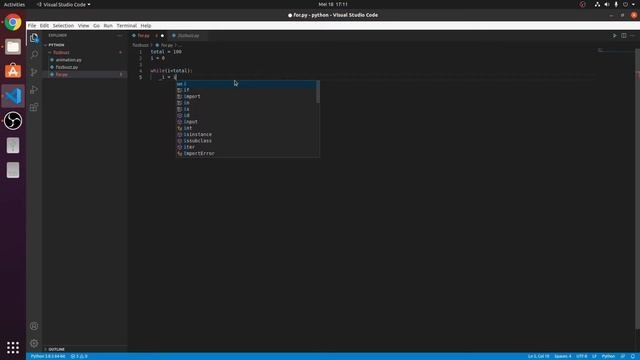Click the notifications bell in status bar

click(x=633, y=356)
